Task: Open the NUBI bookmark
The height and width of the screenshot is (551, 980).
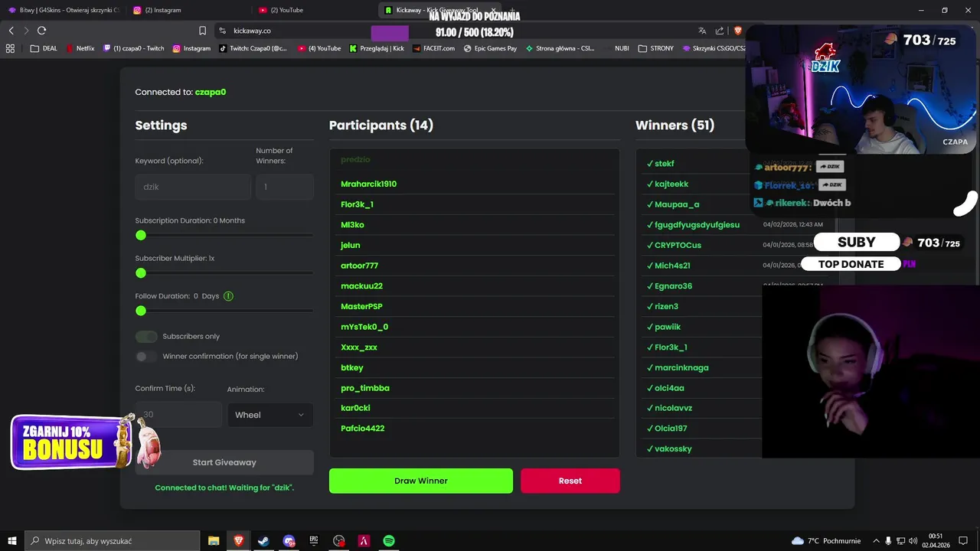Action: click(x=622, y=48)
